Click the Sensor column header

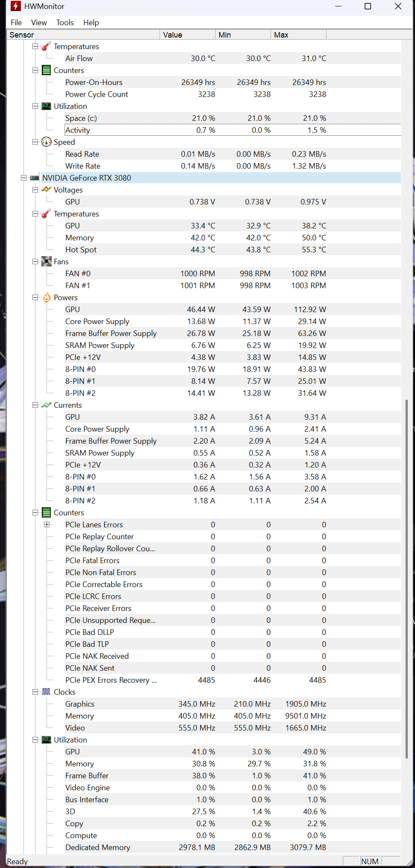pyautogui.click(x=83, y=35)
